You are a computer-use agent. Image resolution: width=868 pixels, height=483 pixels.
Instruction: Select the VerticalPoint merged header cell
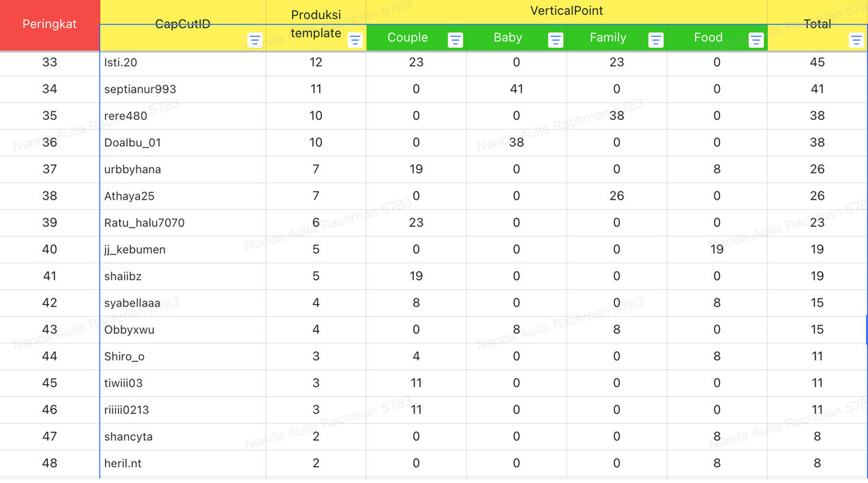tap(566, 11)
